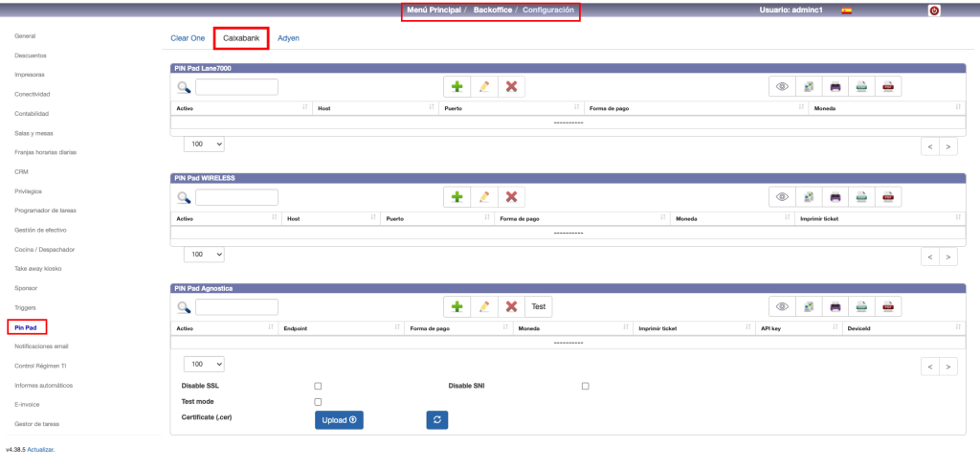Click the Upload certificate button
The width and height of the screenshot is (980, 469).
[339, 419]
